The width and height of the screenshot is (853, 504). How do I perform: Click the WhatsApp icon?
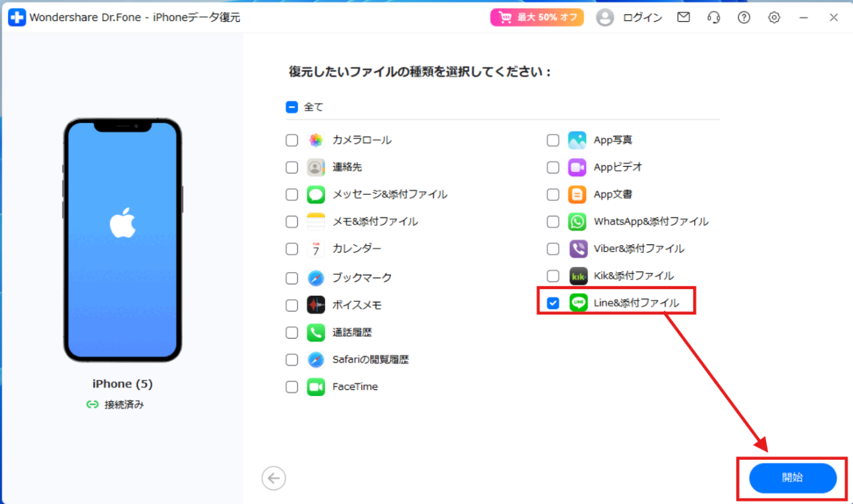pyautogui.click(x=577, y=221)
